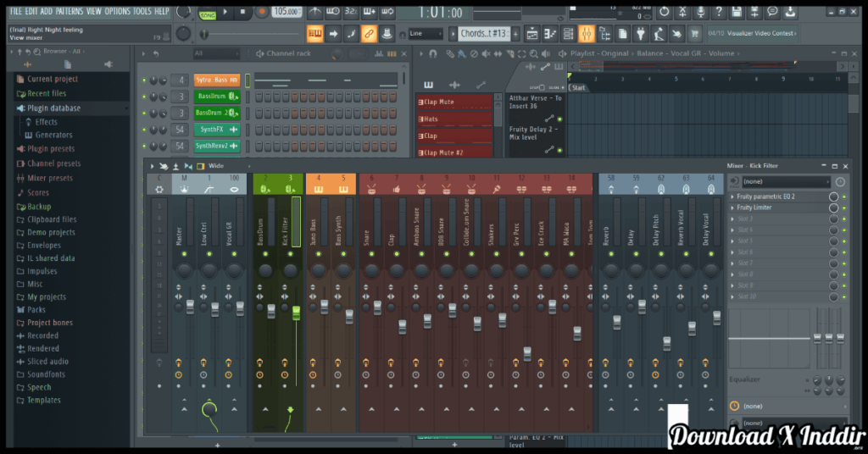Open mixer input (none) dropdown
This screenshot has width=868, height=454.
786,181
